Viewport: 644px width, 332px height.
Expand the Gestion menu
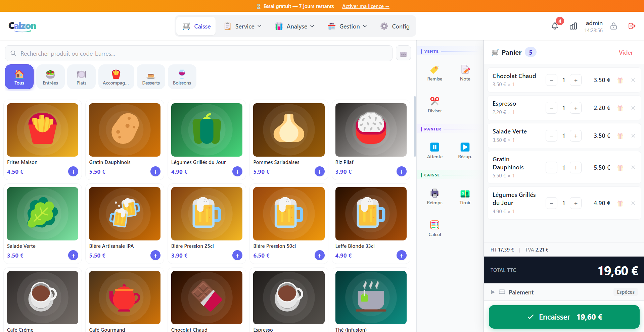348,26
